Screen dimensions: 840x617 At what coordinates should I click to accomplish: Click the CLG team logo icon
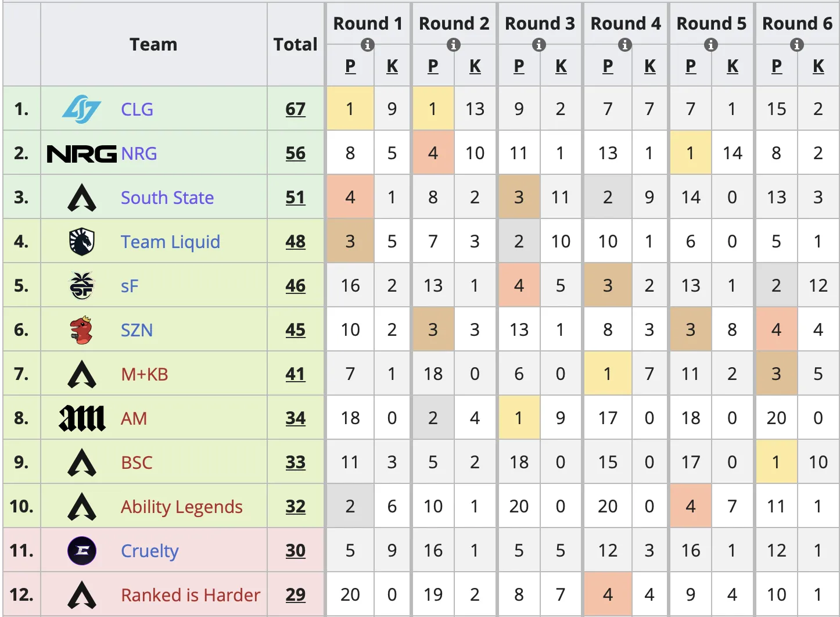pos(81,109)
